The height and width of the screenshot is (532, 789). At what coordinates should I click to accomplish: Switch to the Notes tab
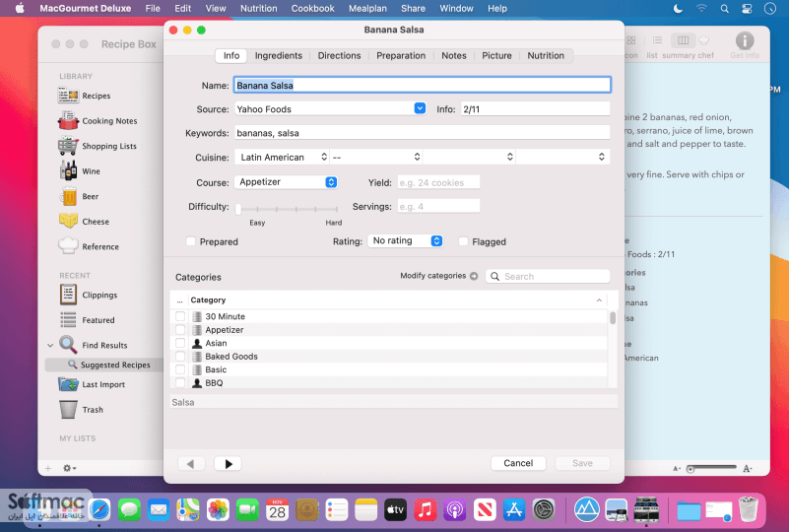(454, 55)
